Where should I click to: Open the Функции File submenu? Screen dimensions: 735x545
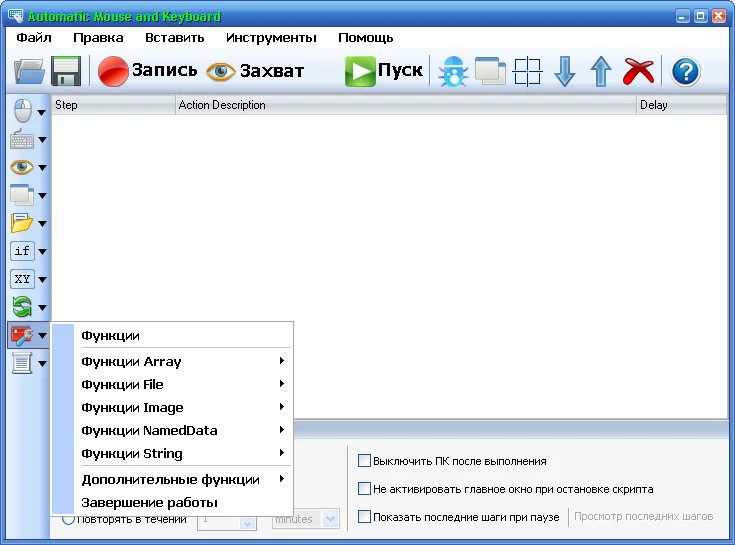172,384
